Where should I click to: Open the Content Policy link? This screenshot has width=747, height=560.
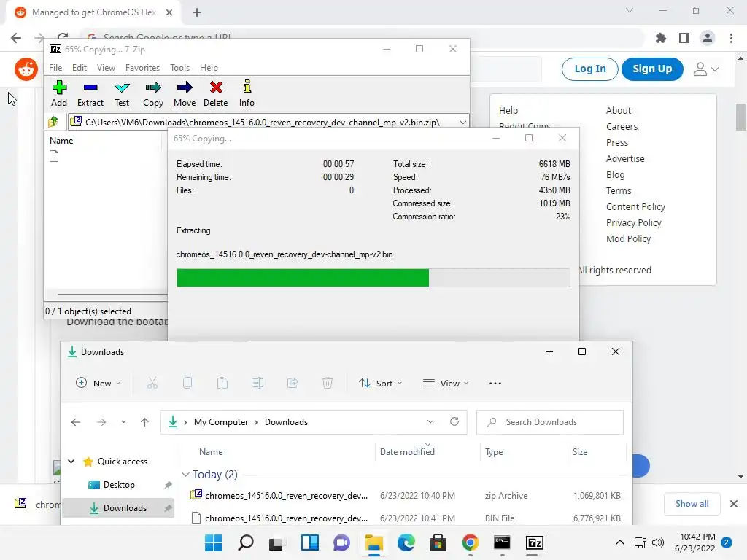click(x=635, y=206)
